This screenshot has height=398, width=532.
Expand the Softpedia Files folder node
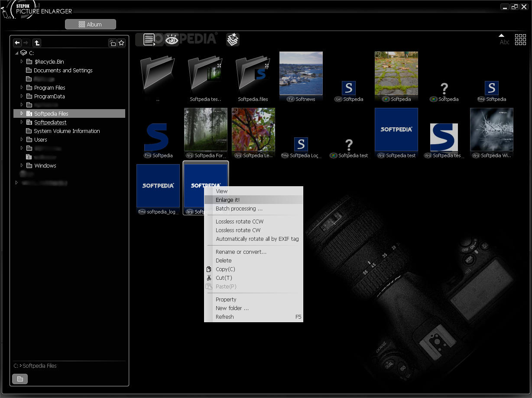(x=22, y=113)
